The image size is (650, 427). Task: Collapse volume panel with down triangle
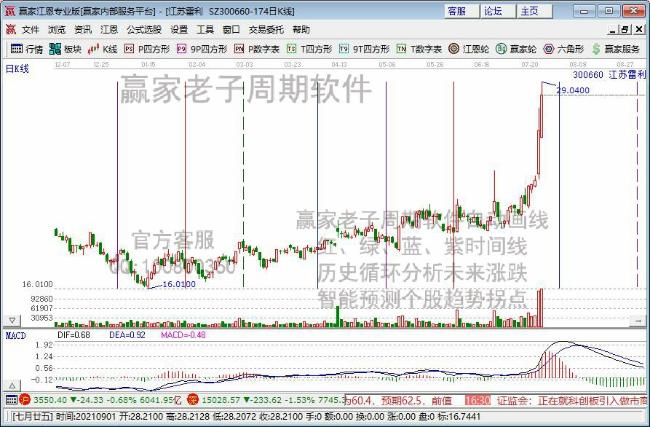click(x=12, y=320)
